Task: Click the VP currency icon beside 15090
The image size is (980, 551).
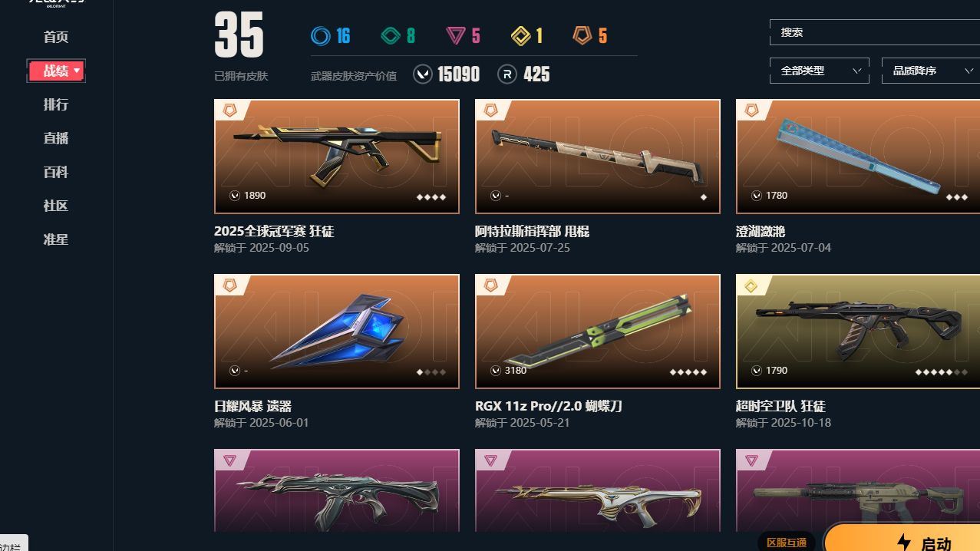Action: pyautogui.click(x=423, y=74)
